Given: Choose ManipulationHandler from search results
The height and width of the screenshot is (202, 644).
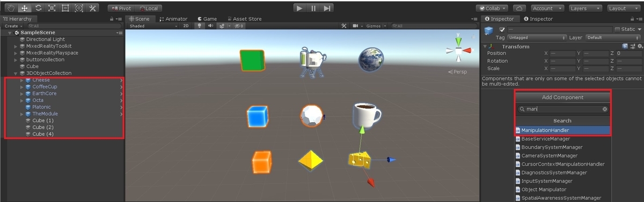Looking at the screenshot, I should tap(562, 130).
